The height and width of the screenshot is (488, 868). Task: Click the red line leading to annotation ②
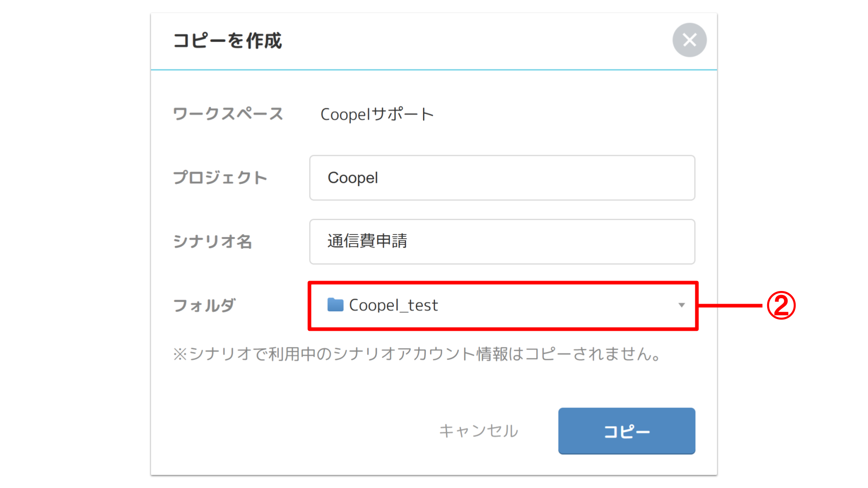[x=730, y=306]
